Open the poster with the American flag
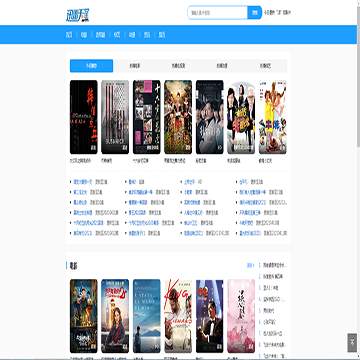This screenshot has height=360, width=360. 115,117
